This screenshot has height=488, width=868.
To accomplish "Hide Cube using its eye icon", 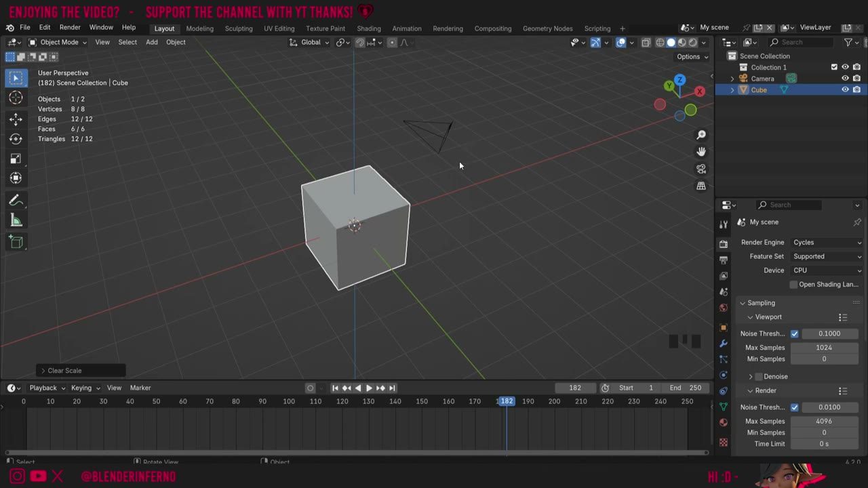I will (845, 89).
